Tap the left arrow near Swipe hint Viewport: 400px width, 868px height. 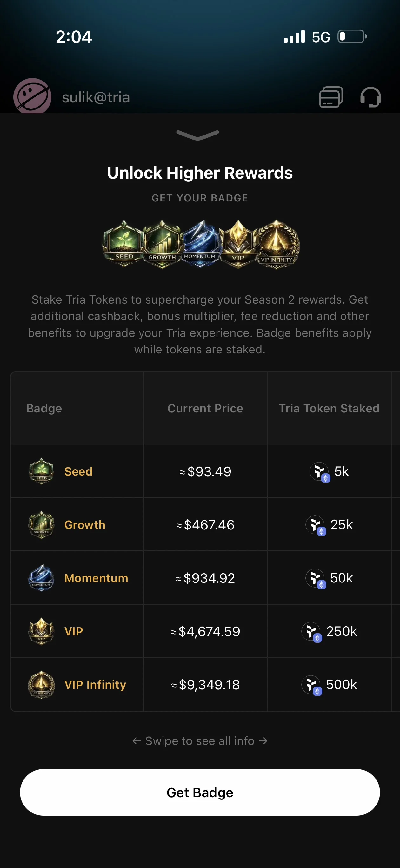(x=137, y=741)
